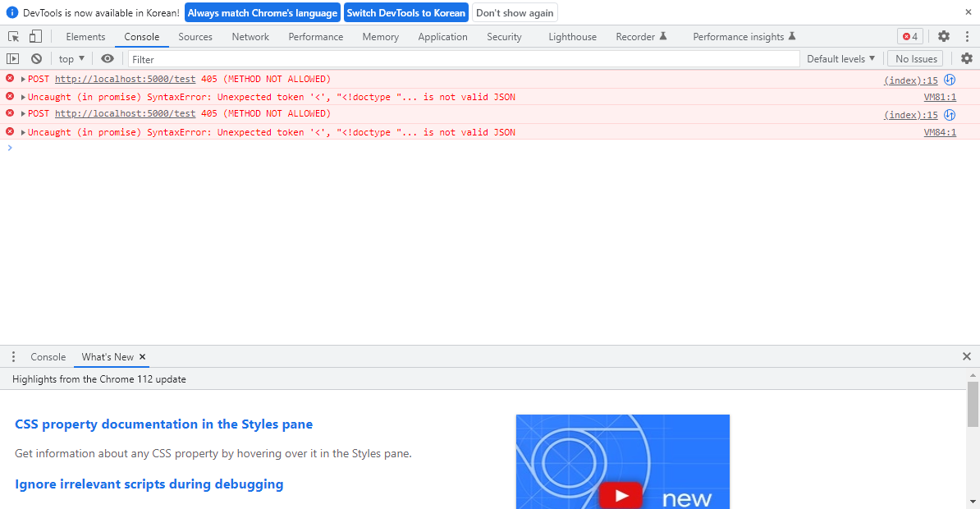Play the YouTube video thumbnail

pos(621,495)
